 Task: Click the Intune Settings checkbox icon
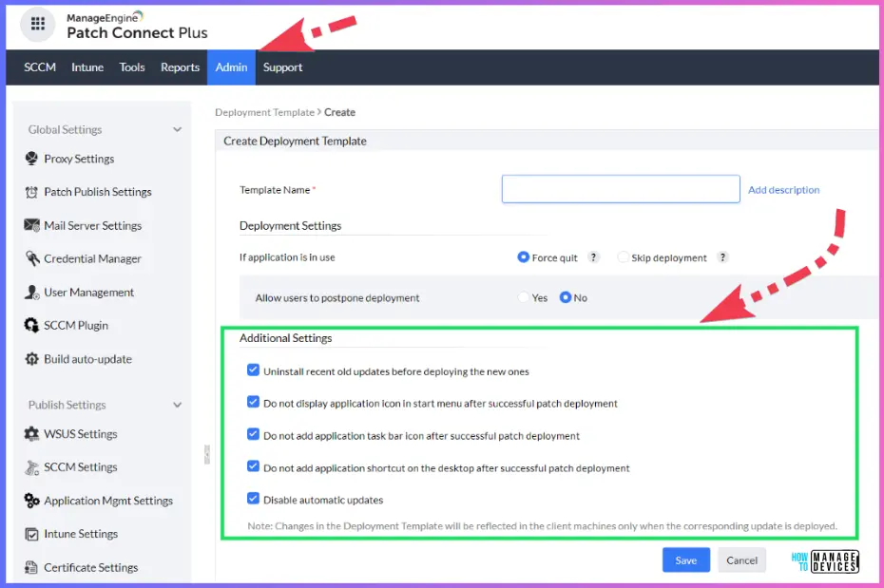(x=31, y=534)
